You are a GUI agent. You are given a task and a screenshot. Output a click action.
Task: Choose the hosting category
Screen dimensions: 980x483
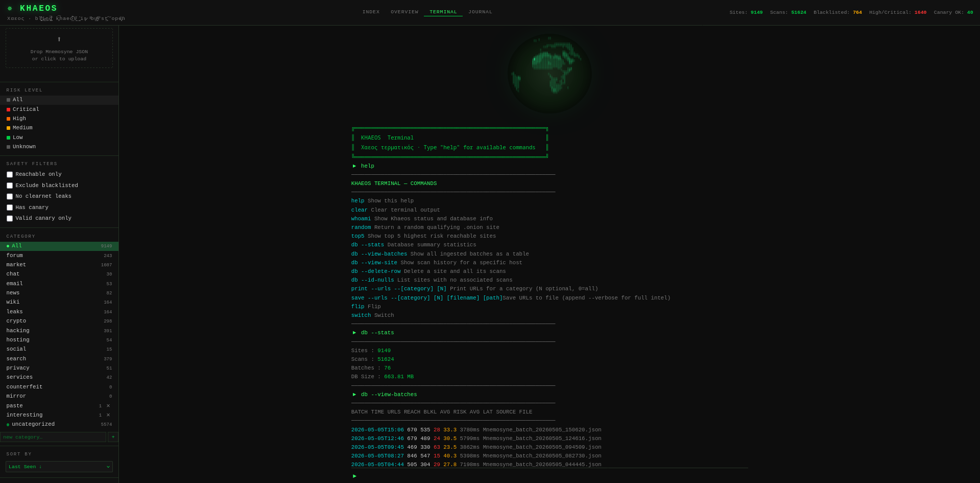[x=59, y=340]
